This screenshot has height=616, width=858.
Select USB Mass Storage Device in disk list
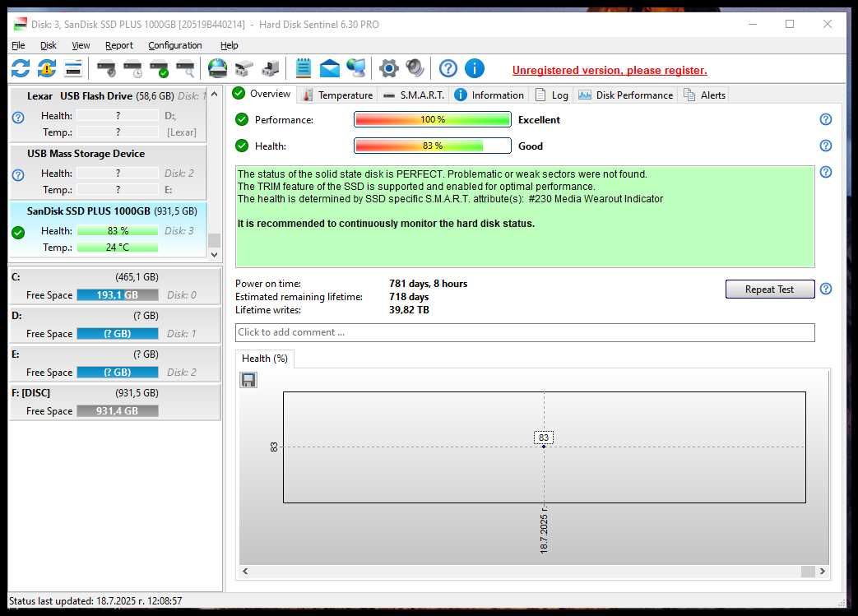click(x=109, y=172)
